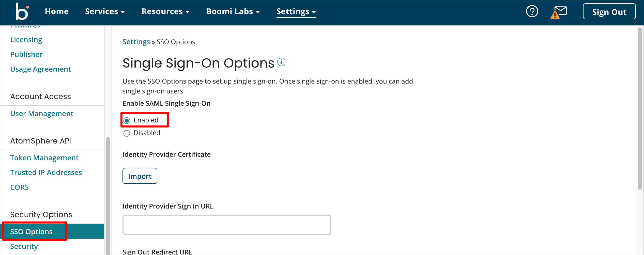Open Token Management in the sidebar
644x255 pixels.
pos(44,158)
